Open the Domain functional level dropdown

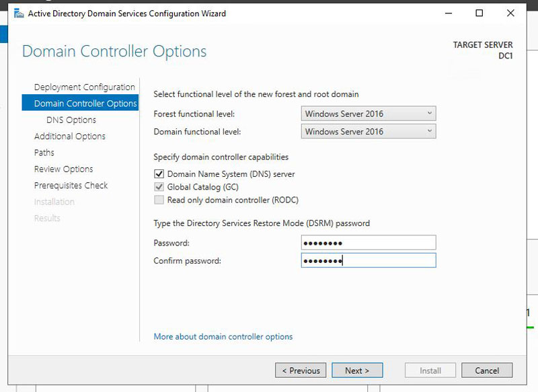tap(369, 131)
